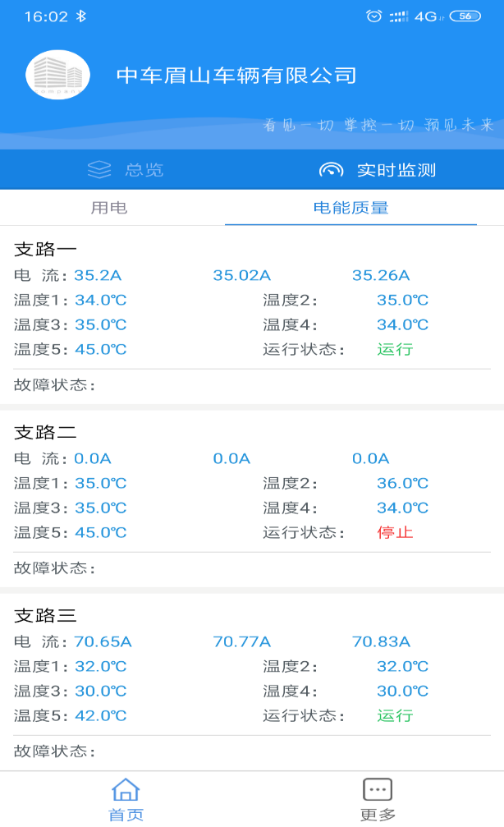This screenshot has width=504, height=827.
Task: Tap current value 70.77A
Action: click(241, 642)
